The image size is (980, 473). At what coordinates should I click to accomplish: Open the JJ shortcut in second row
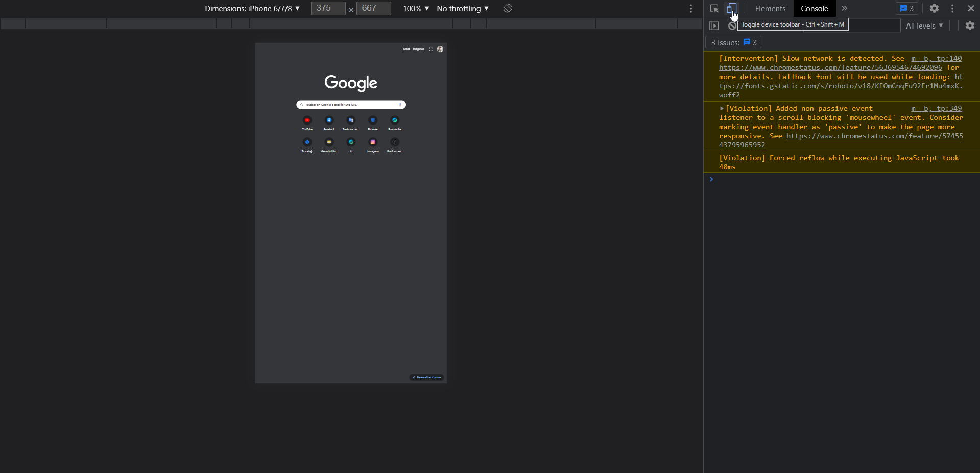[351, 145]
